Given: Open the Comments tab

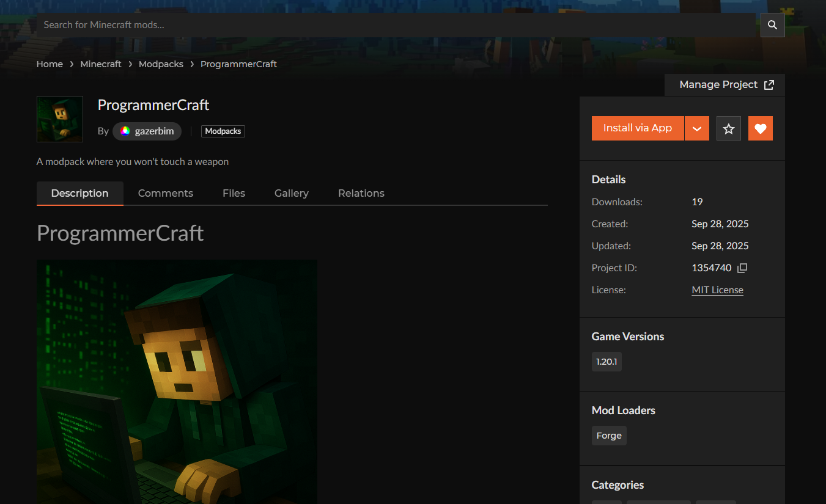Looking at the screenshot, I should pyautogui.click(x=165, y=193).
